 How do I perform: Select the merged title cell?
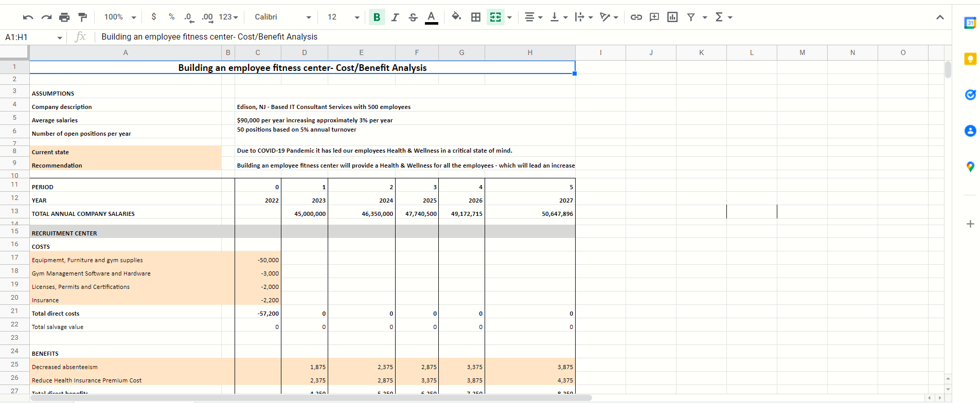[x=302, y=67]
